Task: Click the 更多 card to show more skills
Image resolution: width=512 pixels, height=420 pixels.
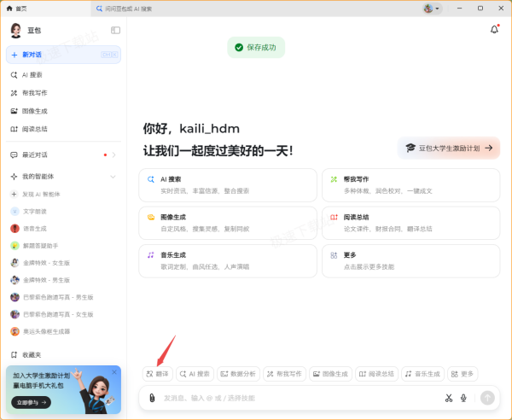Action: (410, 261)
